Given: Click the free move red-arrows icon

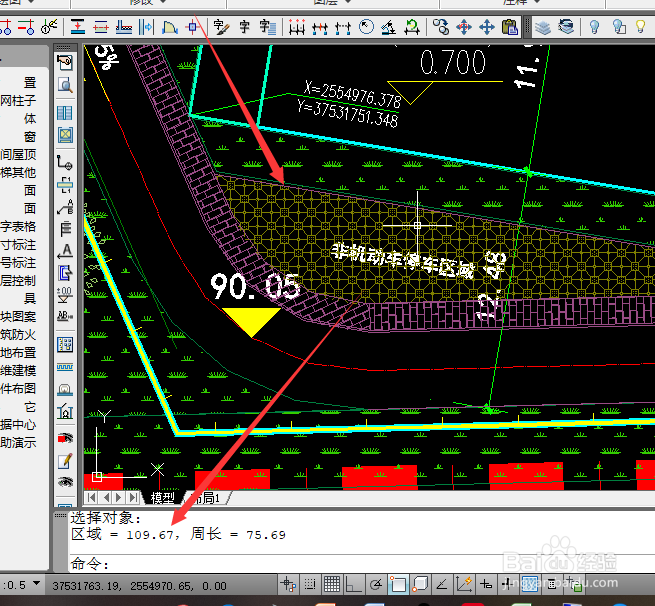Looking at the screenshot, I should coord(464,28).
